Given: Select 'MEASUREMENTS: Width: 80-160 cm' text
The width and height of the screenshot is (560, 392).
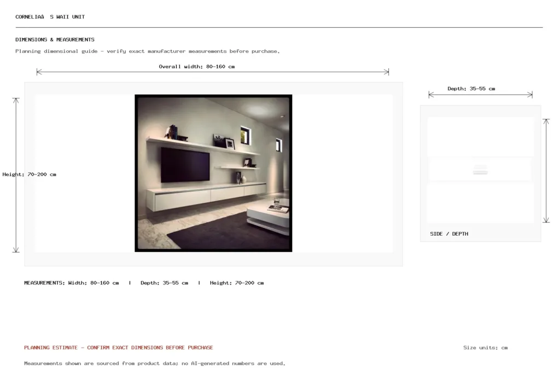Looking at the screenshot, I should [x=72, y=283].
